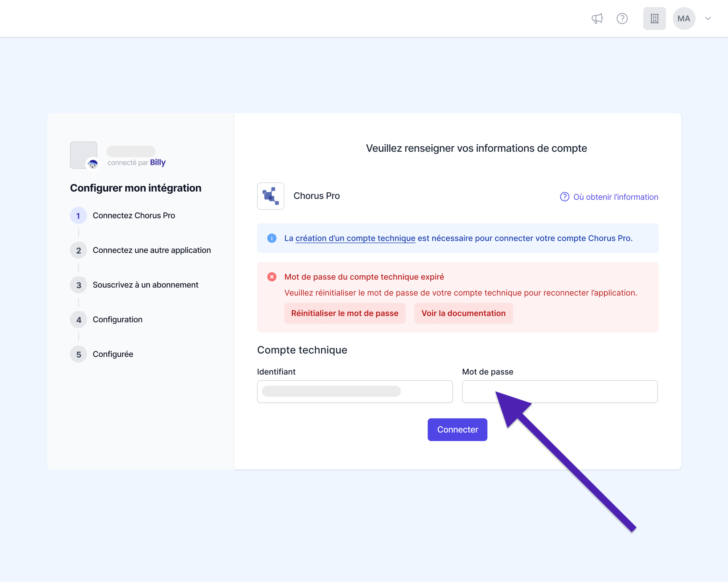The width and height of the screenshot is (728, 582).
Task: Click the MA user avatar
Action: [684, 18]
